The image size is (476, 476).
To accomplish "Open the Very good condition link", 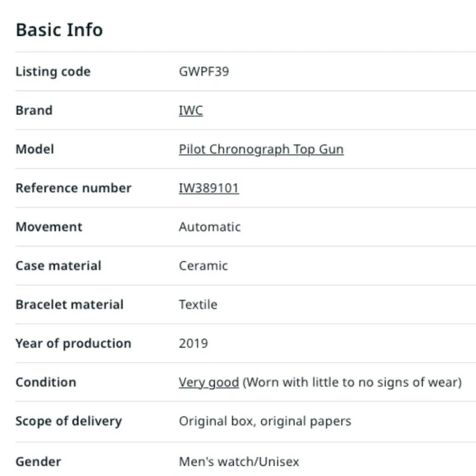I will point(209,383).
